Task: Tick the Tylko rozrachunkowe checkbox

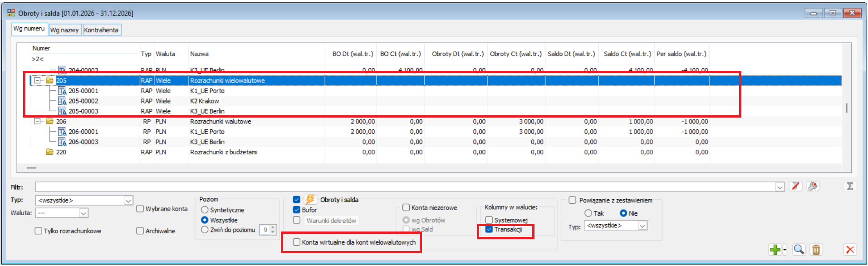Action: pos(39,231)
